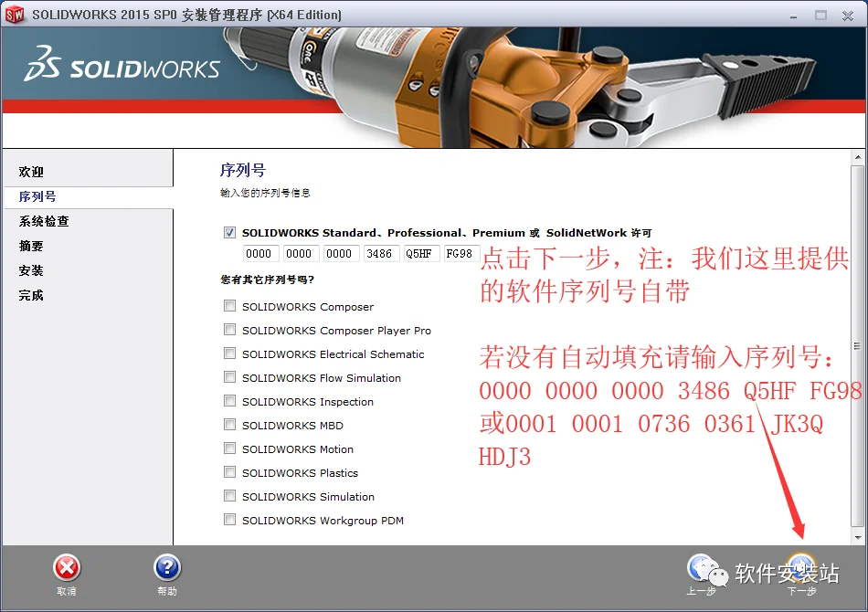
Task: Enable SOLIDWORKS Composer checkbox
Action: point(229,306)
